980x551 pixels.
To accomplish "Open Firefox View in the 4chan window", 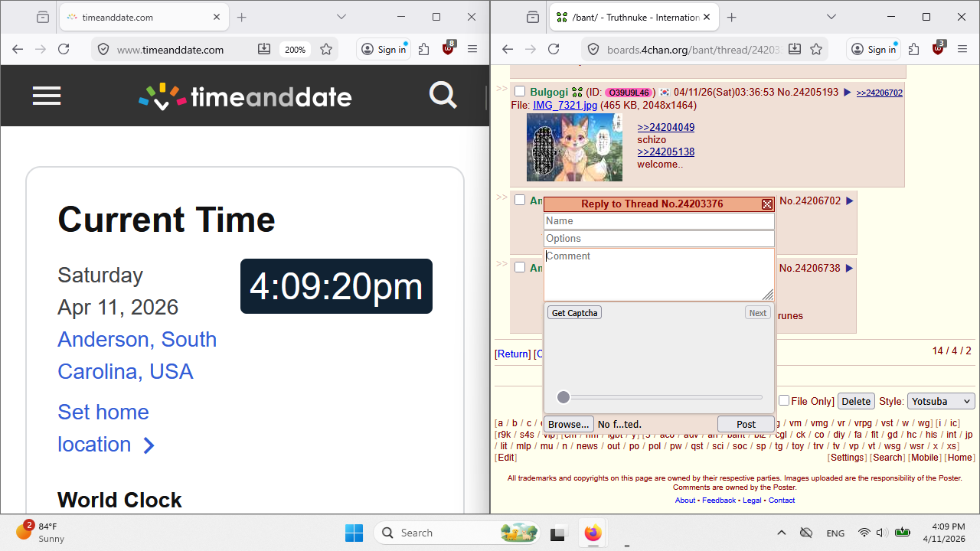I will coord(533,17).
